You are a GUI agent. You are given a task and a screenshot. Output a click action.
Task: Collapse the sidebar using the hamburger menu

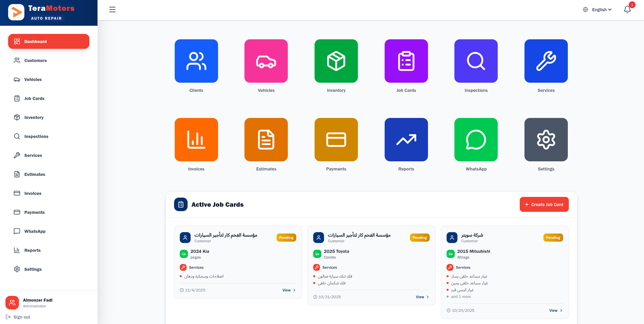(x=112, y=9)
